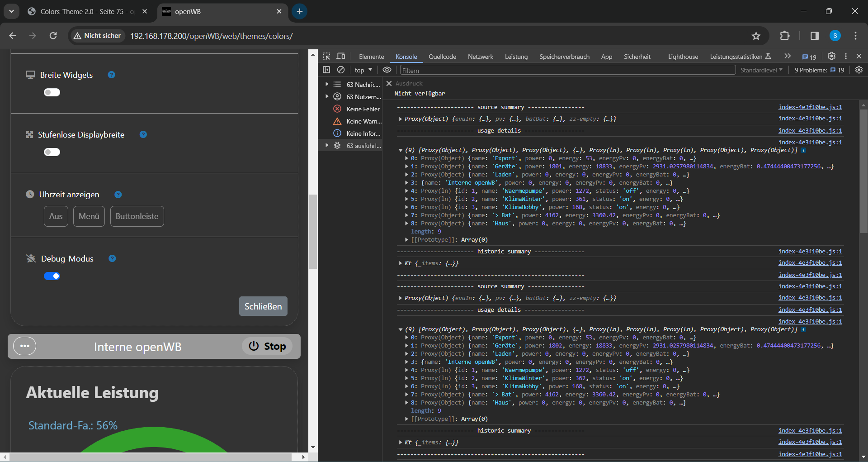The image size is (868, 462).
Task: Turn on Stufenlose Displaybreite
Action: [x=52, y=152]
